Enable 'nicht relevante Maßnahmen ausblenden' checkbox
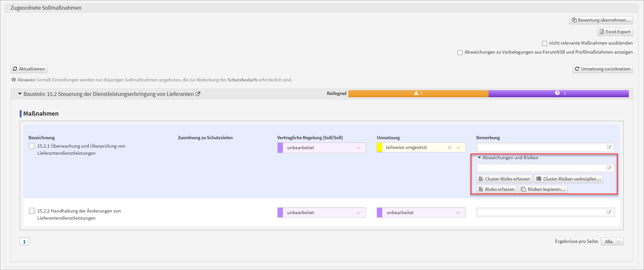The image size is (644, 270). pyautogui.click(x=544, y=43)
